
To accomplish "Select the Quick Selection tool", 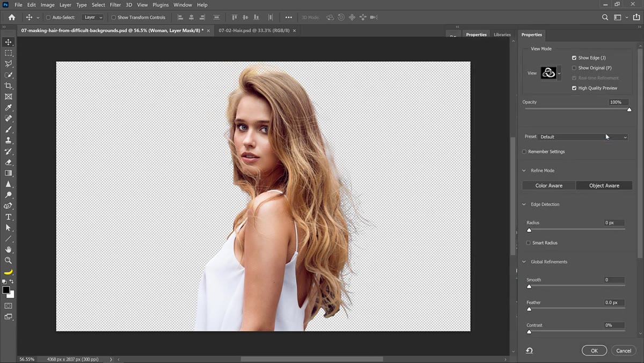I will 8,75.
